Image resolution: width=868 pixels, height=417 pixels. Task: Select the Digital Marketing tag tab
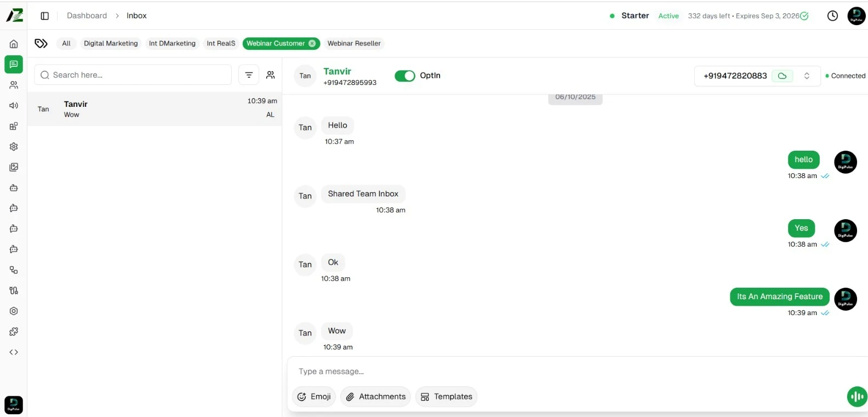click(x=111, y=44)
